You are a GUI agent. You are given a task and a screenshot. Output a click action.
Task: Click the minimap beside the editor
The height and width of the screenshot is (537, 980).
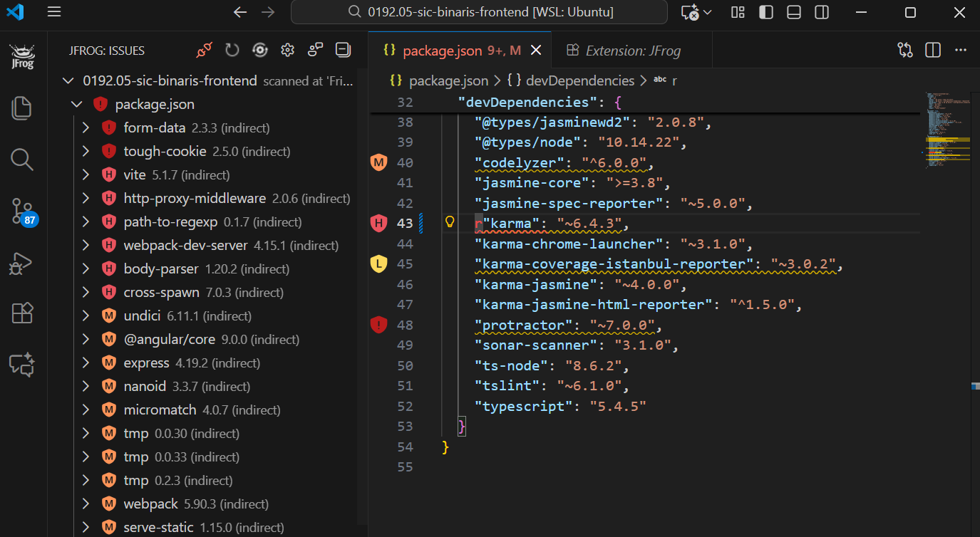point(947,132)
